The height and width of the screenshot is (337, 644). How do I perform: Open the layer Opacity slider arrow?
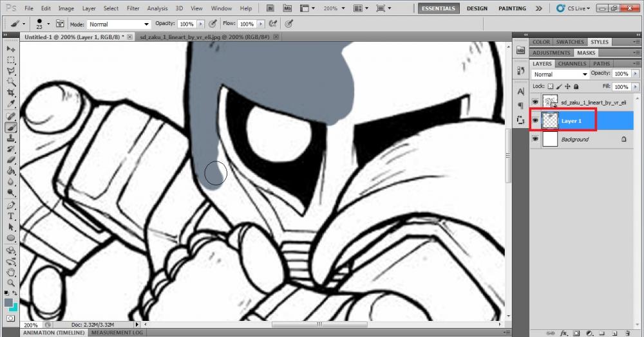point(636,74)
